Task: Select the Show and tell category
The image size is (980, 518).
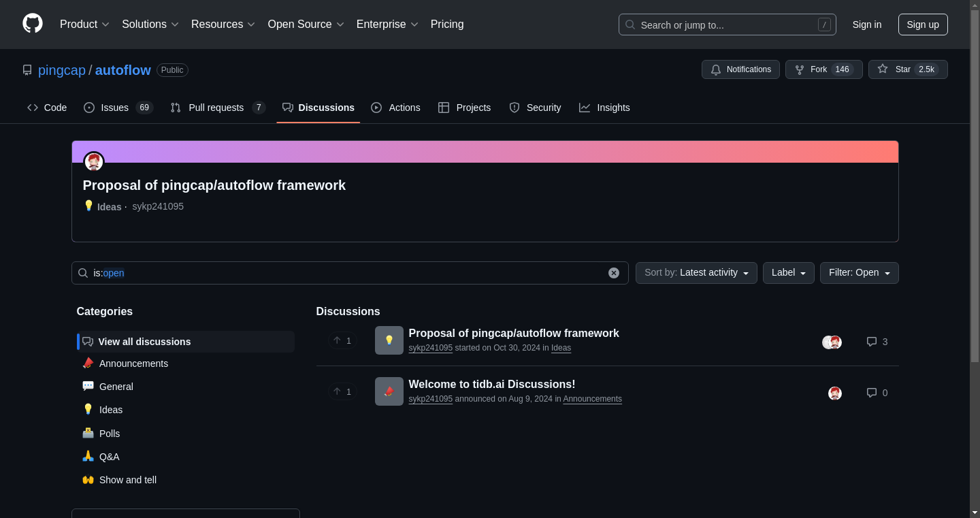Action: click(x=186, y=480)
